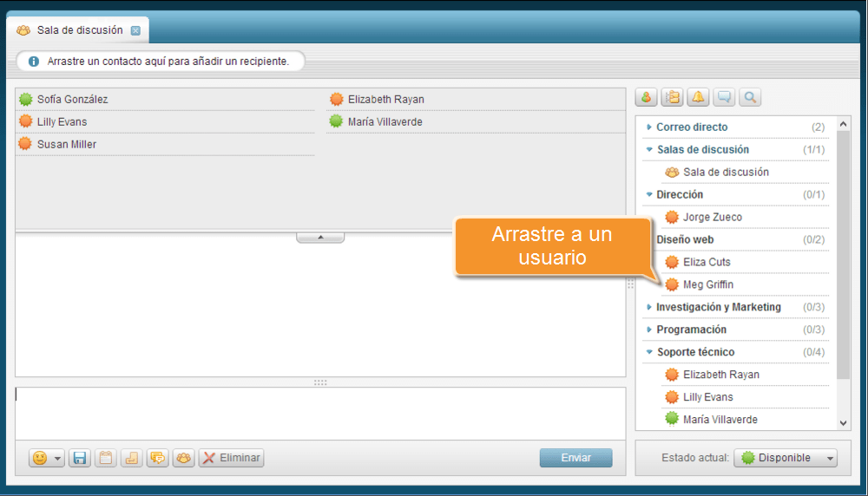868x496 pixels.
Task: Click the contact list scroll up arrow
Action: point(843,124)
